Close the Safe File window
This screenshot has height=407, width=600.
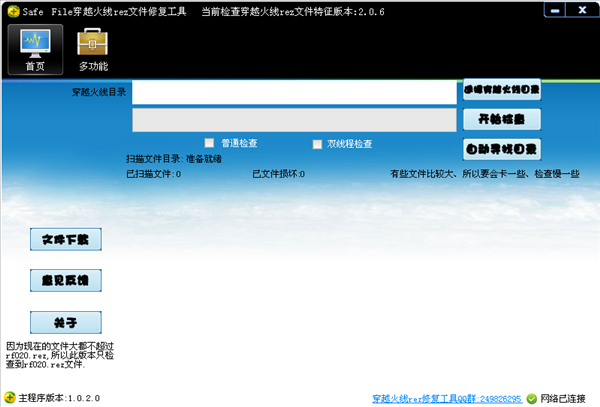582,10
